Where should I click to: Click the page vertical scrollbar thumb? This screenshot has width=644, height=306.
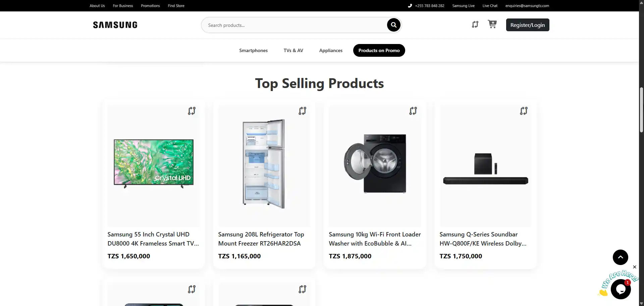[641, 110]
